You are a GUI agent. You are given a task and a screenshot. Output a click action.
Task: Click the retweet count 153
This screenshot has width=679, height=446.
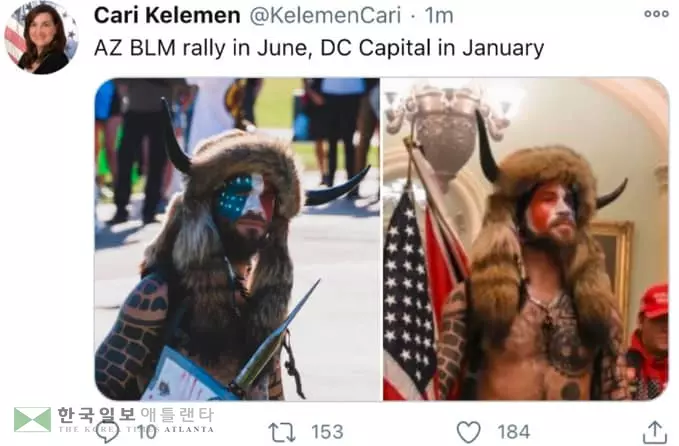(327, 432)
